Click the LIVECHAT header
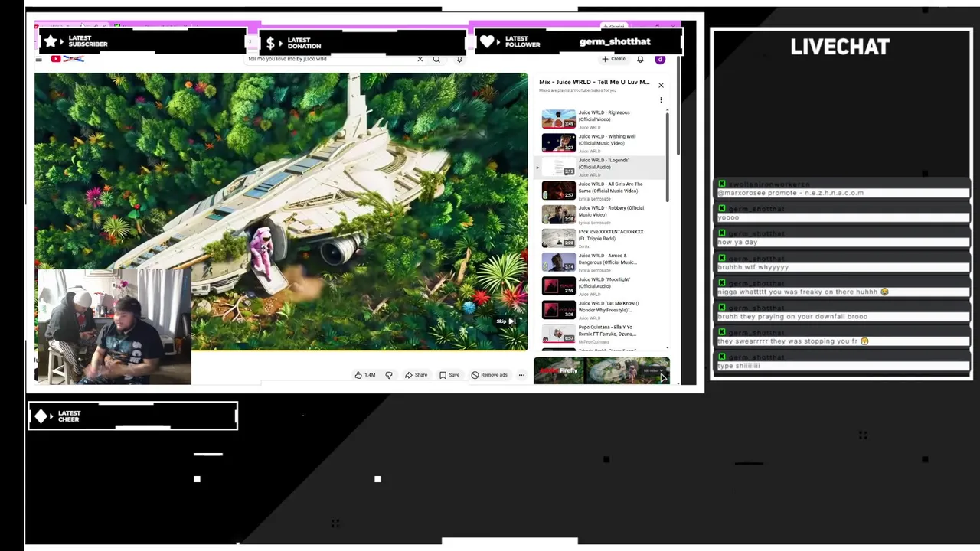This screenshot has width=980, height=551. pyautogui.click(x=840, y=47)
